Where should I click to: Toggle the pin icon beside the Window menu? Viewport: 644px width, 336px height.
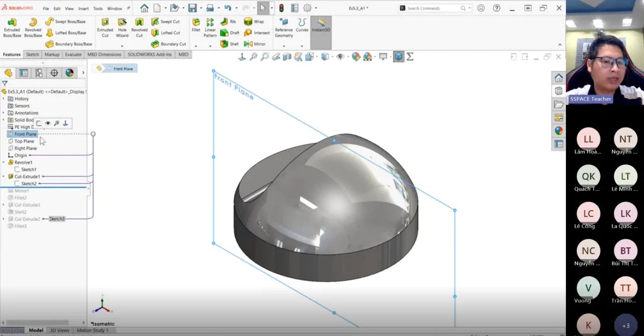[128, 8]
